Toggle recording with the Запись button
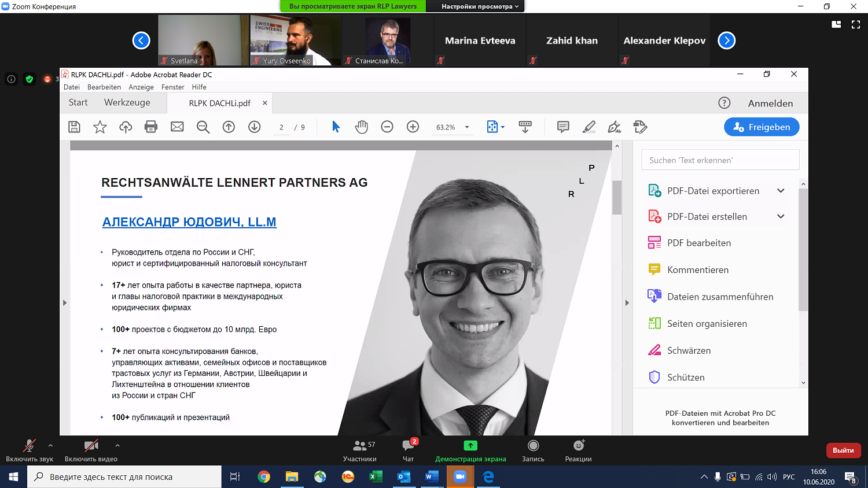The height and width of the screenshot is (488, 868). 533,450
